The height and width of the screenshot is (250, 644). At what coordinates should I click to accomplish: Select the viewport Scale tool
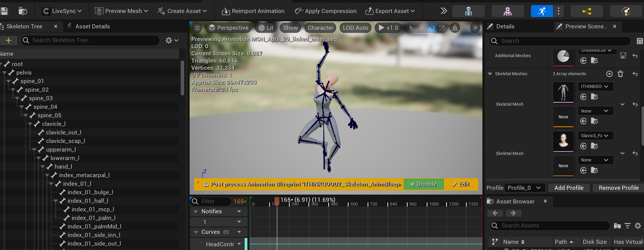442,28
